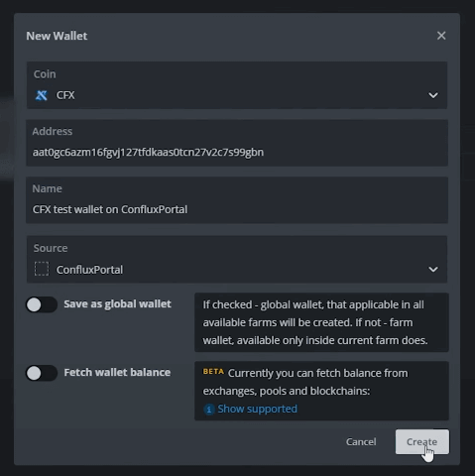Click the Cancel button
The image size is (475, 476).
361,442
